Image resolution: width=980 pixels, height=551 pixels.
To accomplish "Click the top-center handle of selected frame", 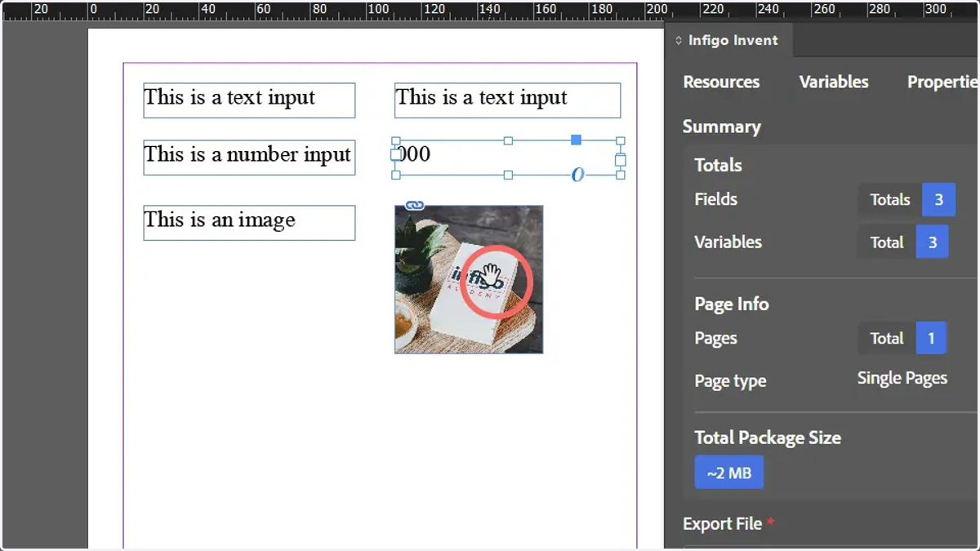I will click(x=508, y=140).
